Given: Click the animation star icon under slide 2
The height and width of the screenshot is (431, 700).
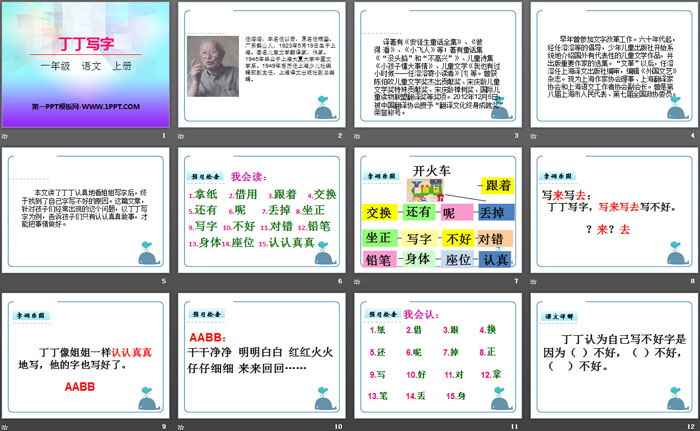Looking at the screenshot, I should pos(181,136).
